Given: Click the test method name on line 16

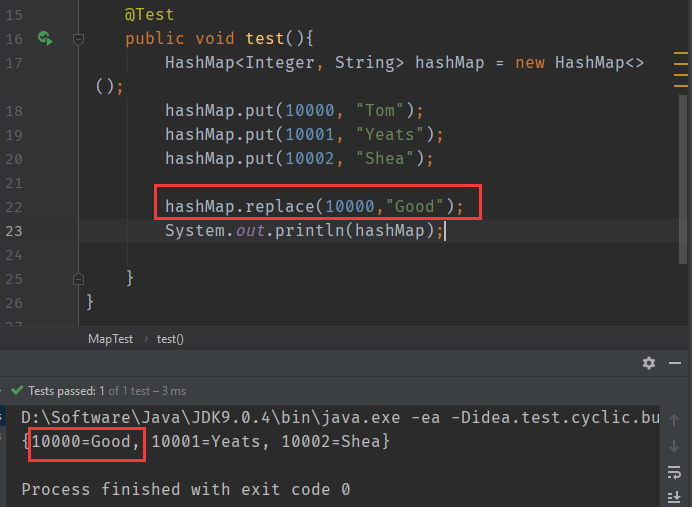Looking at the screenshot, I should coord(265,38).
